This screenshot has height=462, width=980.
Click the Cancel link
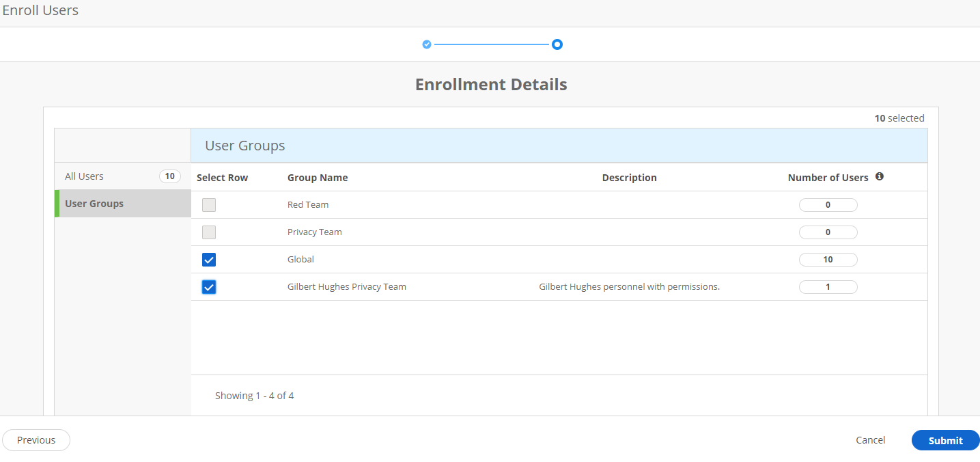(870, 439)
